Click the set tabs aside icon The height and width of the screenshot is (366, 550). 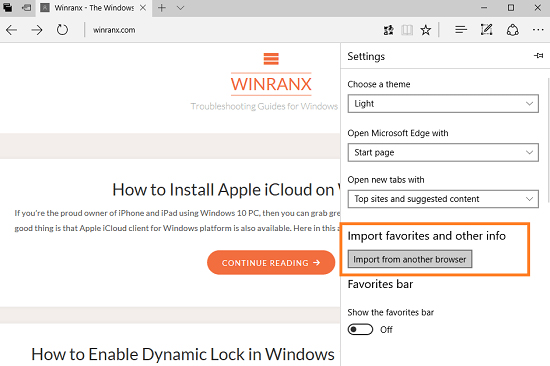click(26, 7)
